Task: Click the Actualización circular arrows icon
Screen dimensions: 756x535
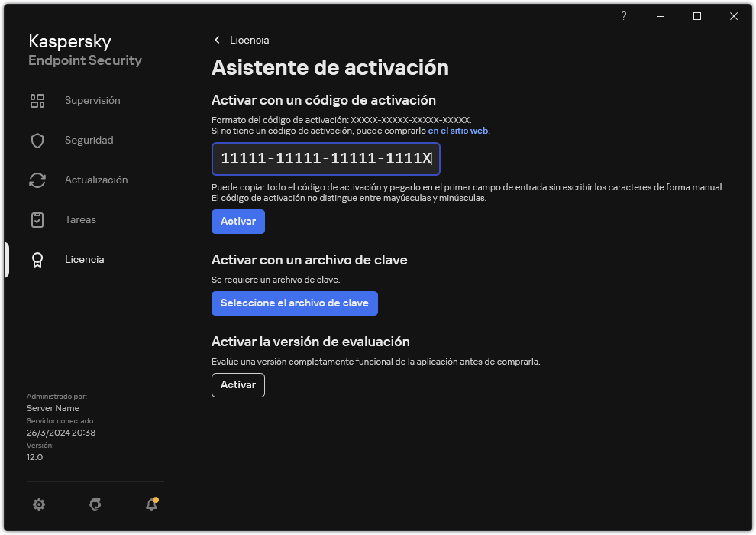Action: 37,180
